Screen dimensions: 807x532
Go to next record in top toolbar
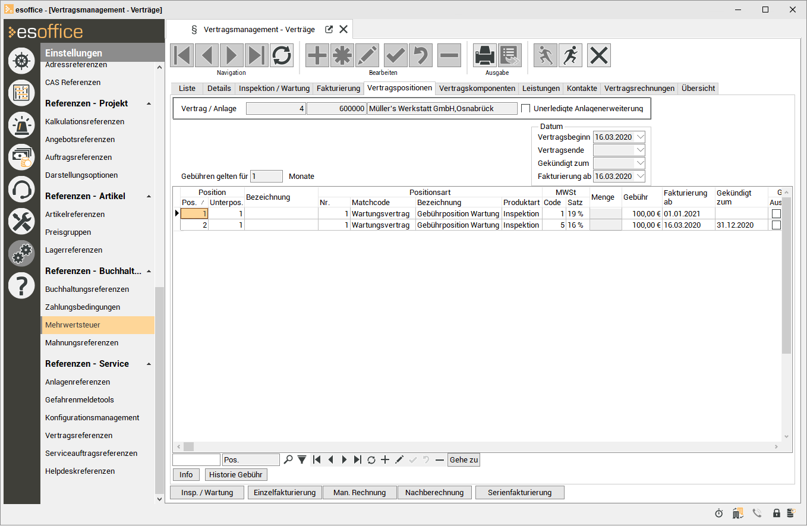tap(232, 55)
